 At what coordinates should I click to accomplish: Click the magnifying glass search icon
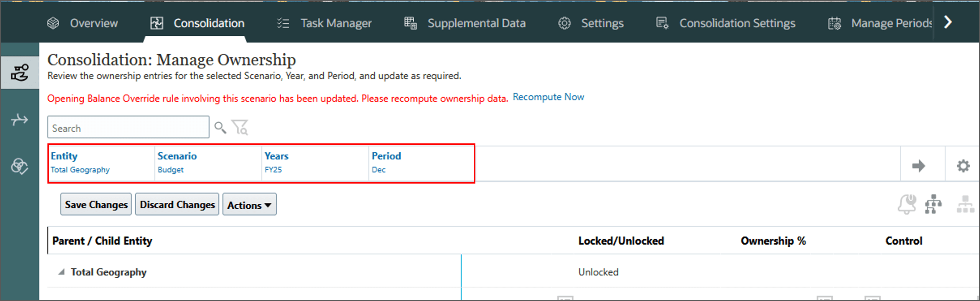220,128
